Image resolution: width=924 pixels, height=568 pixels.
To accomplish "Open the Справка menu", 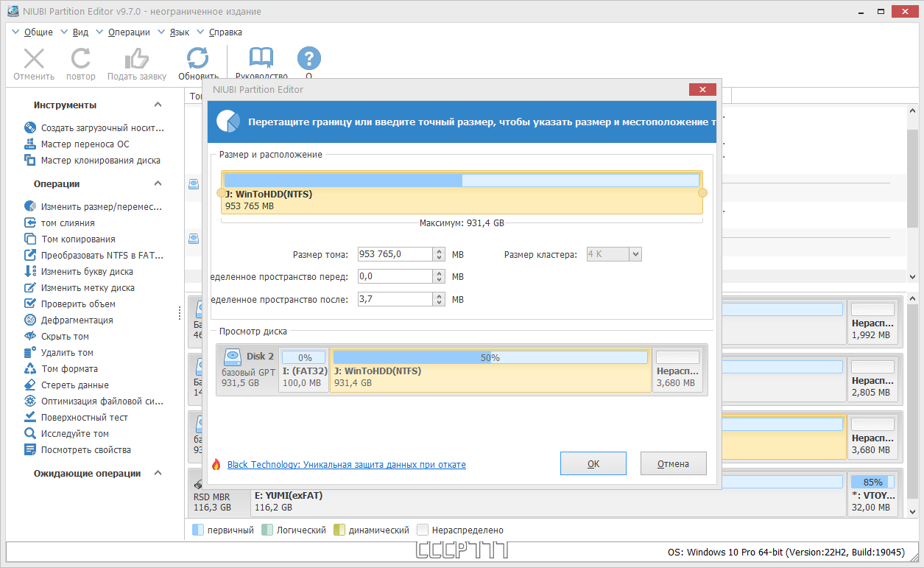I will (225, 32).
